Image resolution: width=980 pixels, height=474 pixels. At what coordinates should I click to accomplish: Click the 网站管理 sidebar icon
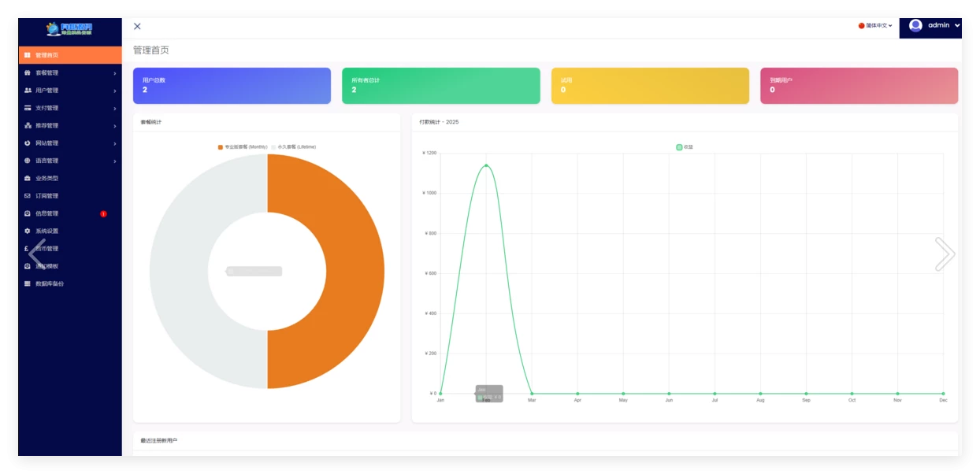coord(28,143)
